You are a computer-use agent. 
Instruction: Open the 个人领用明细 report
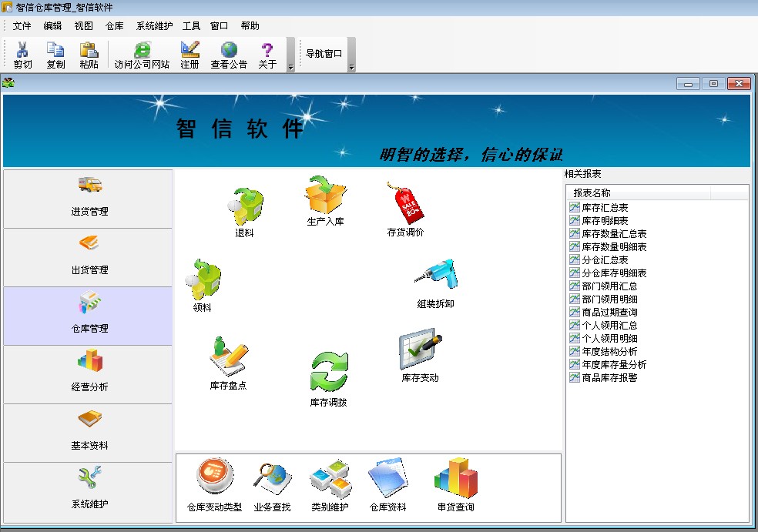pyautogui.click(x=603, y=338)
